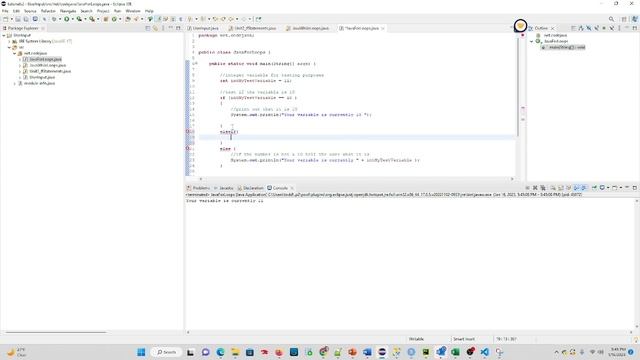Click the Save toolbar icon
Image resolution: width=640 pixels, height=360 pixels.
coord(18,19)
